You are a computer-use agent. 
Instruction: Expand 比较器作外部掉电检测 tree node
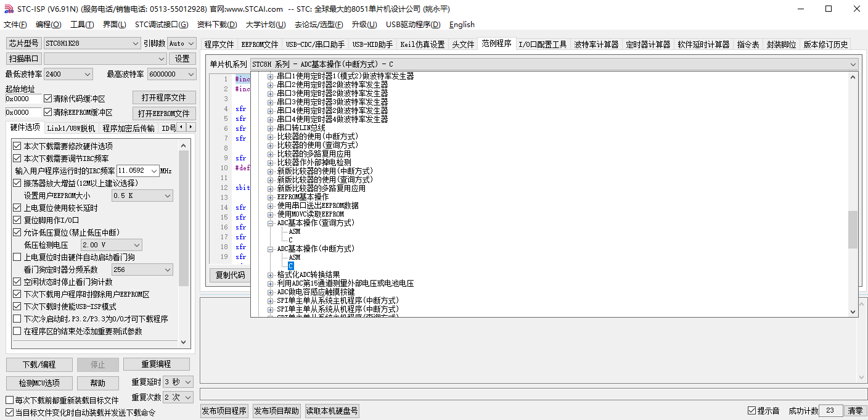pos(270,162)
